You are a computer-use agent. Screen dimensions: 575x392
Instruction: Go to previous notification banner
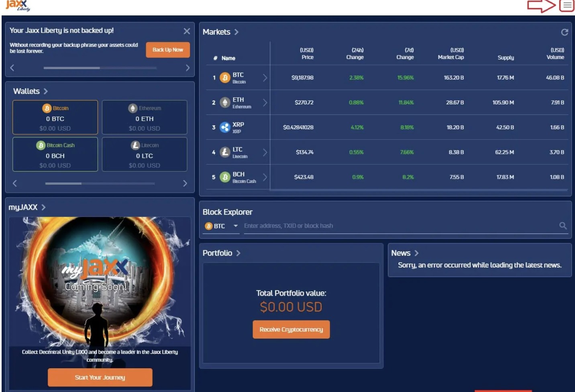[x=12, y=68]
